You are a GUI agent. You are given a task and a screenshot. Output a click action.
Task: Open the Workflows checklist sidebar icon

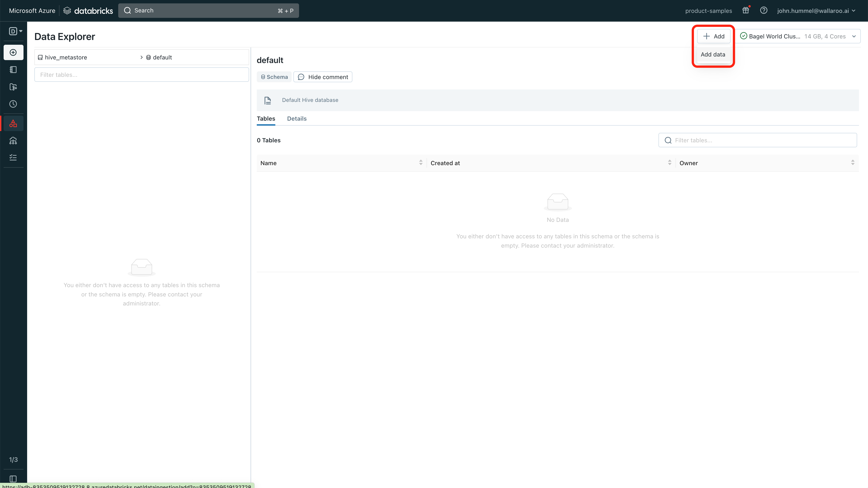click(x=13, y=157)
